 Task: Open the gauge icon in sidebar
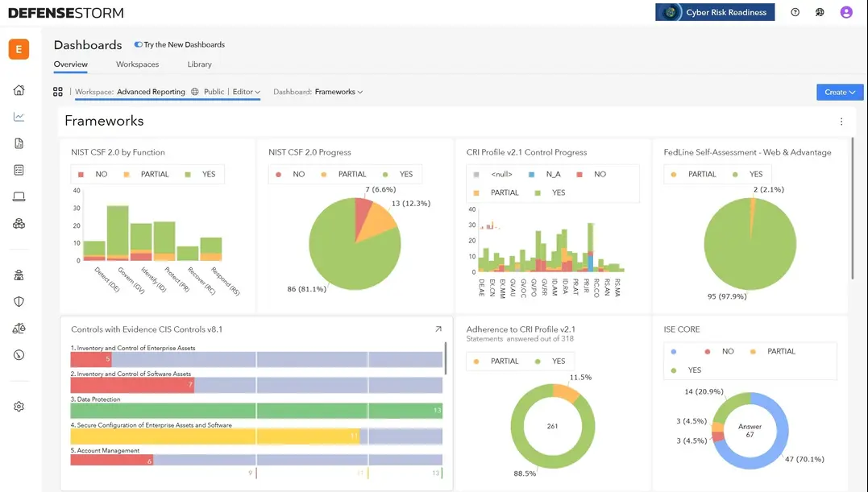click(x=19, y=355)
